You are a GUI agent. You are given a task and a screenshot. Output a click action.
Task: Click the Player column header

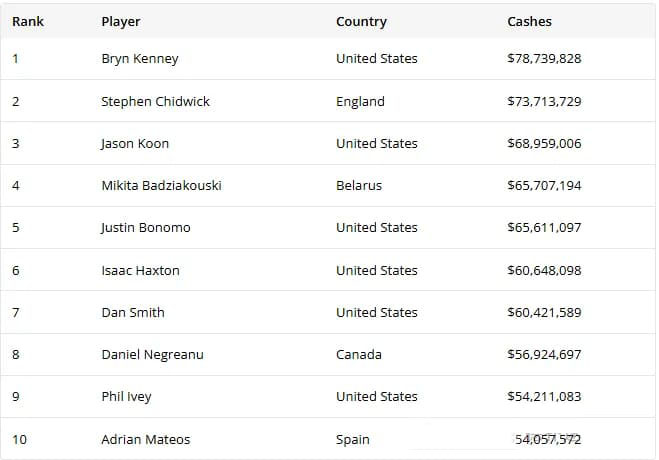[x=121, y=21]
